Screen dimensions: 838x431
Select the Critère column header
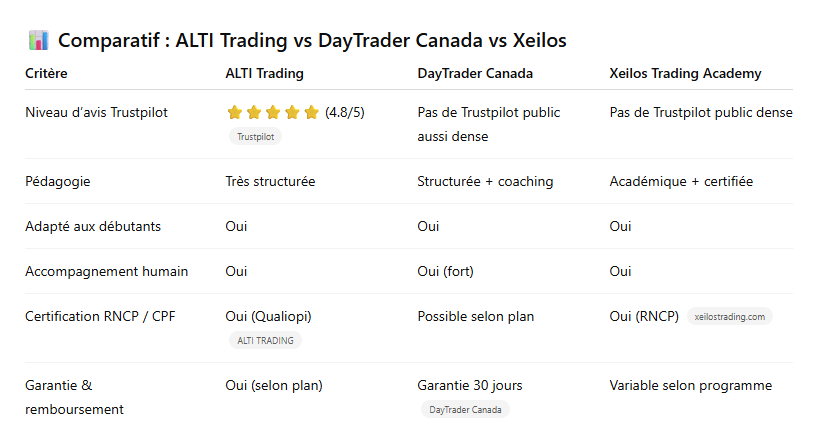(47, 73)
